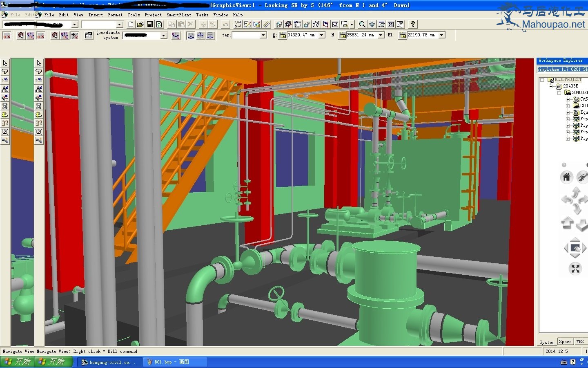Click the percent offset icon in second toolbar
The width and height of the screenshot is (588, 368).
75,36
